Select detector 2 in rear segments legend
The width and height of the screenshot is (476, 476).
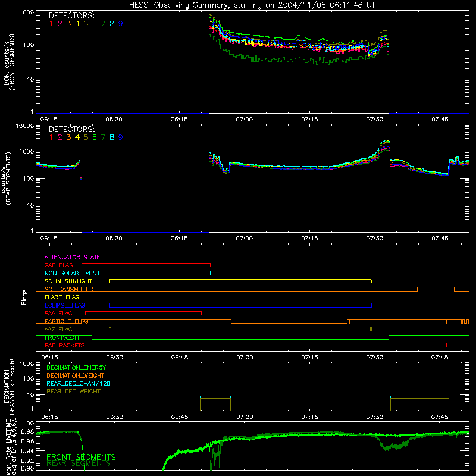click(60, 137)
